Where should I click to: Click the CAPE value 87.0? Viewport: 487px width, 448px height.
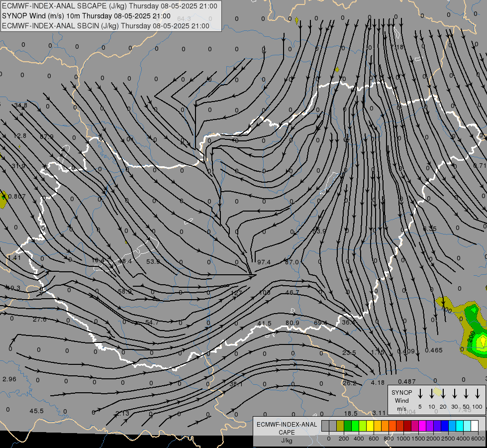[292, 262]
